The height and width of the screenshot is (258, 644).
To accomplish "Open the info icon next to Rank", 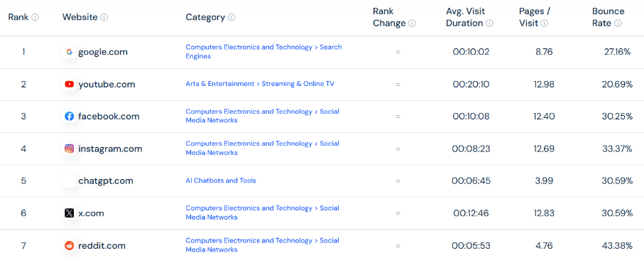I will (36, 18).
